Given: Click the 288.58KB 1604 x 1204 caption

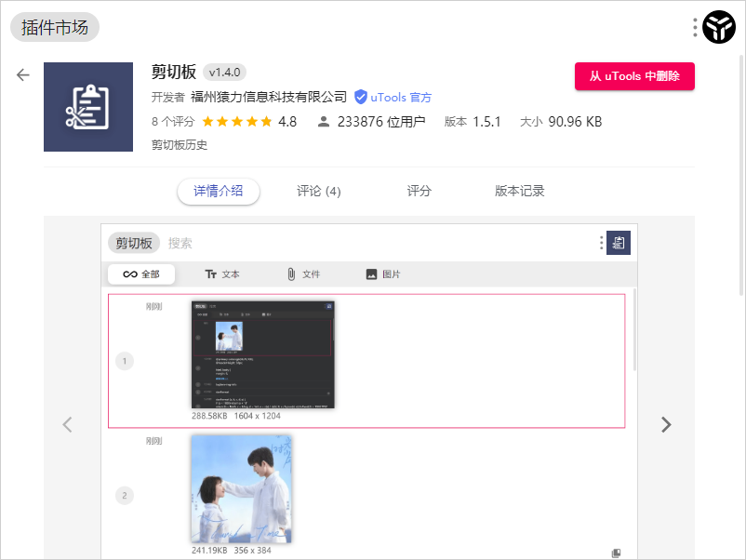Looking at the screenshot, I should point(236,416).
